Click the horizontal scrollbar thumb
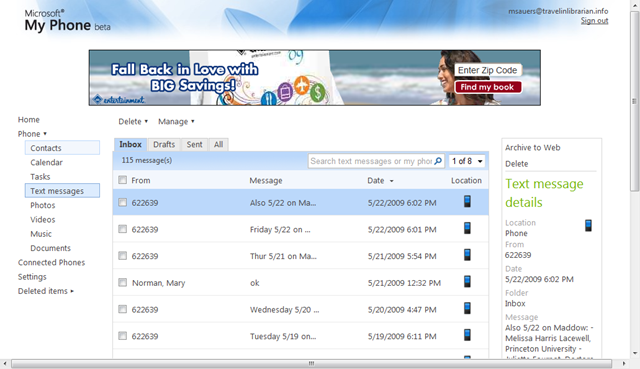 pyautogui.click(x=311, y=363)
